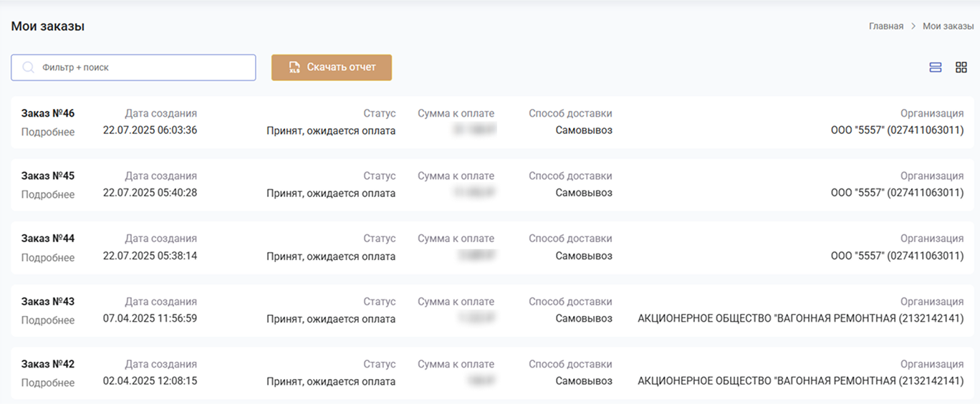Select the 'Заказ №46' title
Image resolution: width=980 pixels, height=404 pixels.
pyautogui.click(x=47, y=113)
